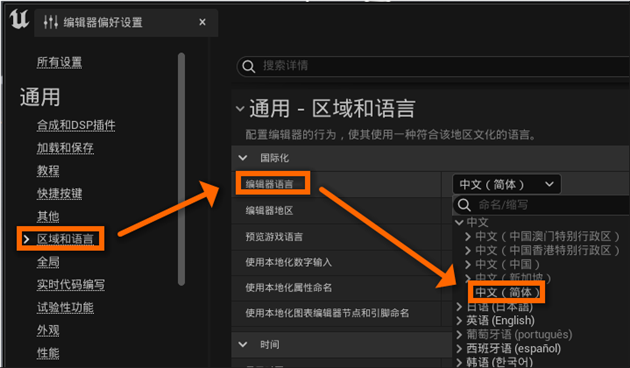
Task: Select 中文（中国香港特别行政区）language
Action: point(547,250)
